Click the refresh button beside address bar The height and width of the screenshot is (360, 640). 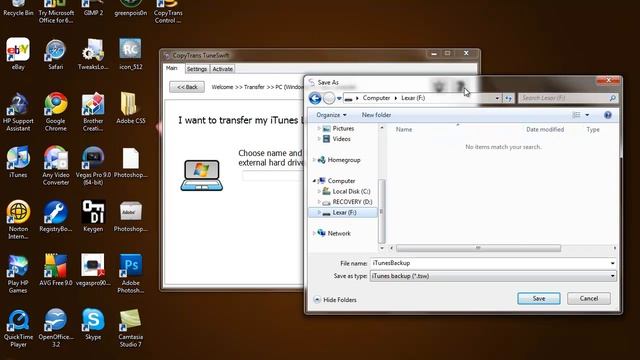click(508, 98)
